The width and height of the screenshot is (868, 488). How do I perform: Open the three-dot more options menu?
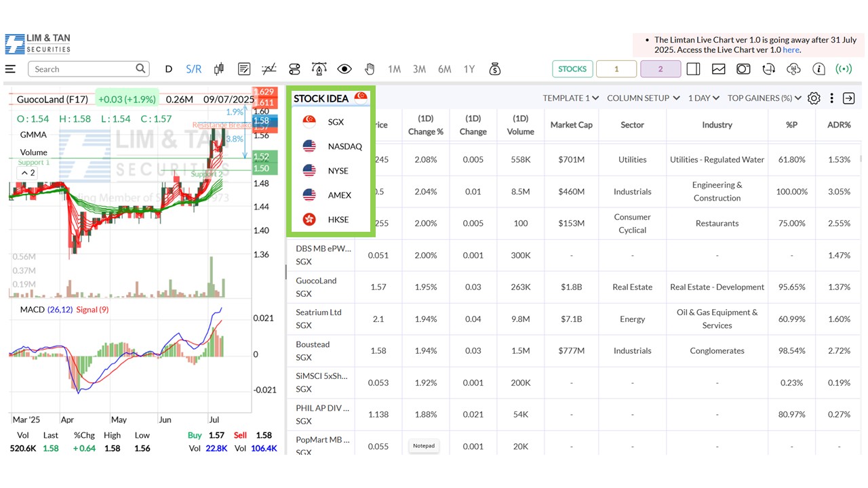[831, 98]
